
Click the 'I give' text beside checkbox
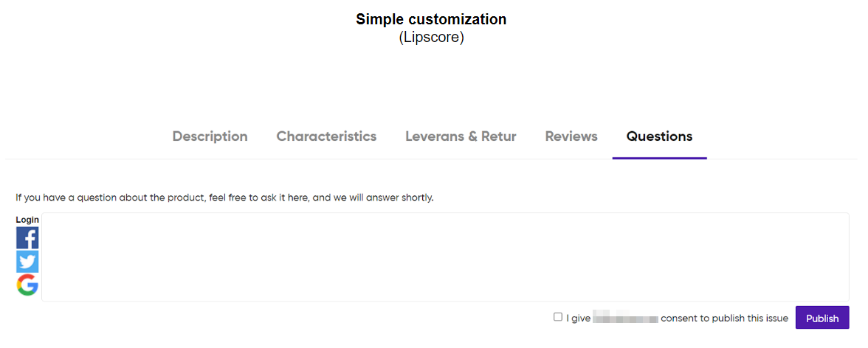578,319
